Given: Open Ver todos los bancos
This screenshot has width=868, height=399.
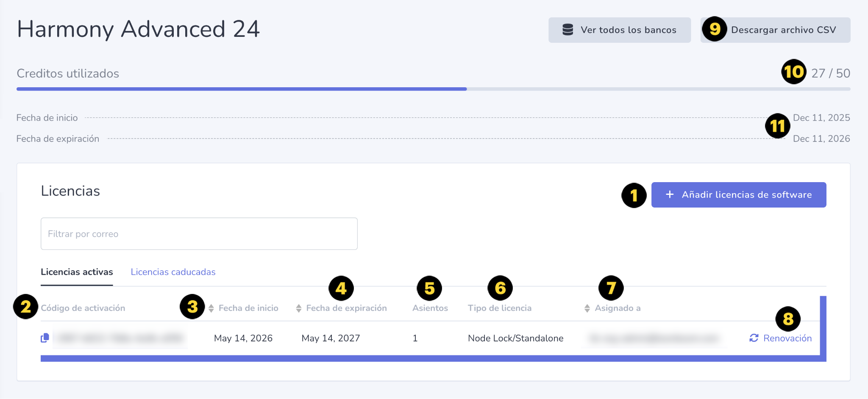Looking at the screenshot, I should (x=620, y=30).
